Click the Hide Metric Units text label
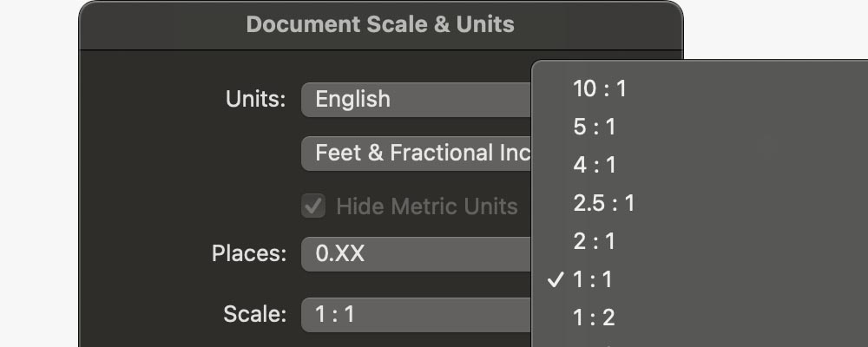The height and width of the screenshot is (347, 868). (426, 206)
